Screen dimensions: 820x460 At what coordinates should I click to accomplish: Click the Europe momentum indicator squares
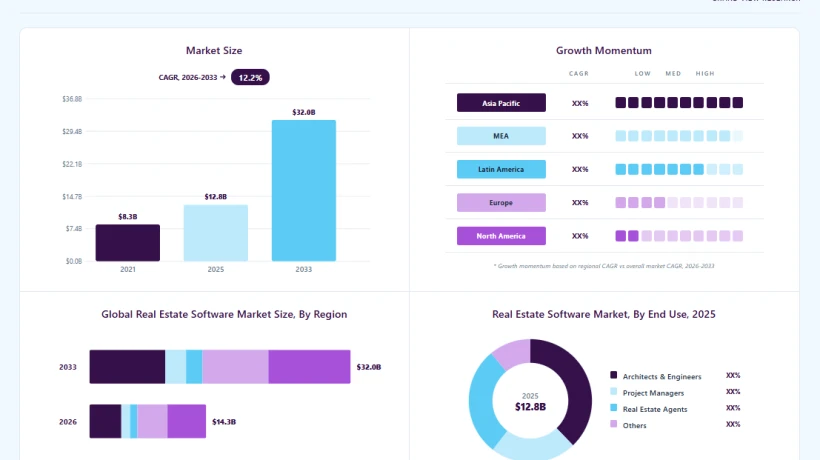679,202
